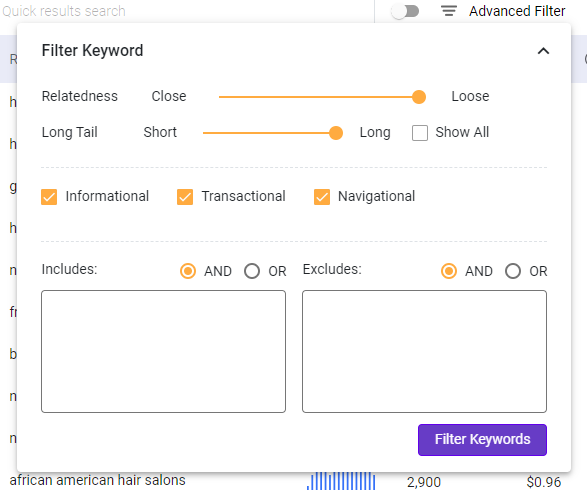
Task: Click inside the Includes text box
Action: coord(163,351)
